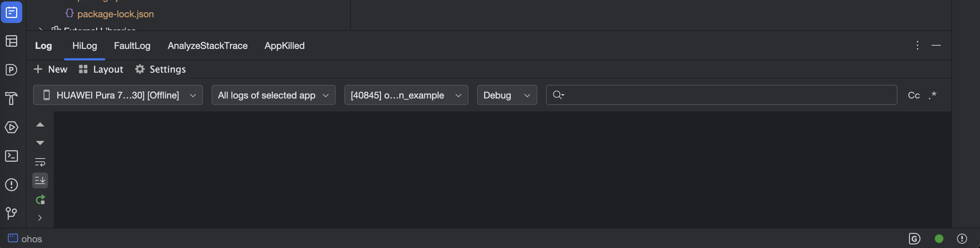Switch to the AppKilled tab
Viewport: 980px width, 248px height.
pos(284,46)
